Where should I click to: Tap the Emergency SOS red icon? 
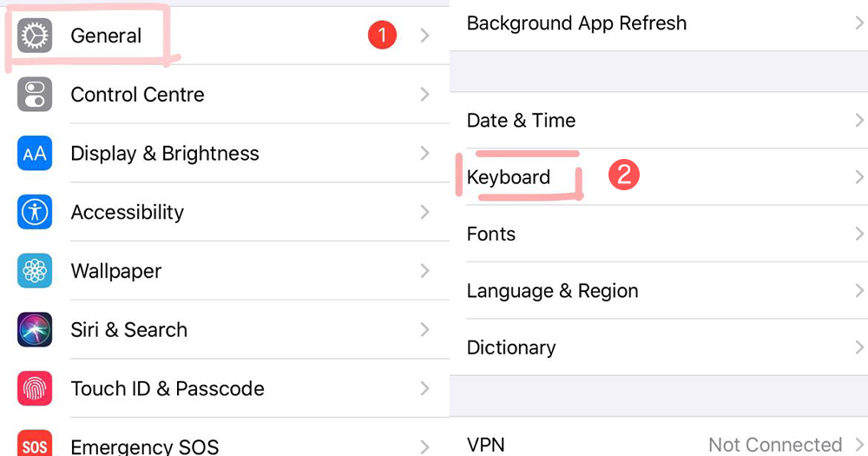click(35, 445)
